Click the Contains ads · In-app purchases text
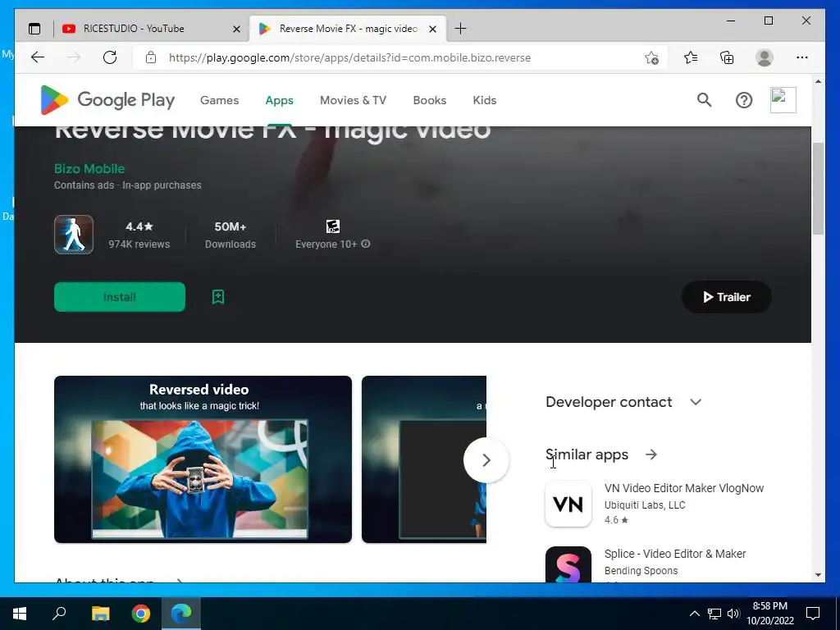Screen dimensions: 840x630 tap(127, 185)
